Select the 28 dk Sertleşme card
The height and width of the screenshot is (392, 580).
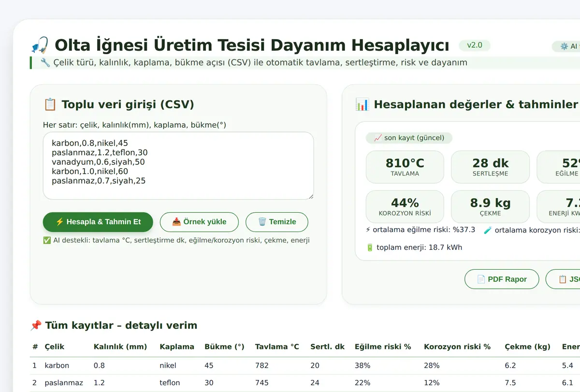[490, 167]
